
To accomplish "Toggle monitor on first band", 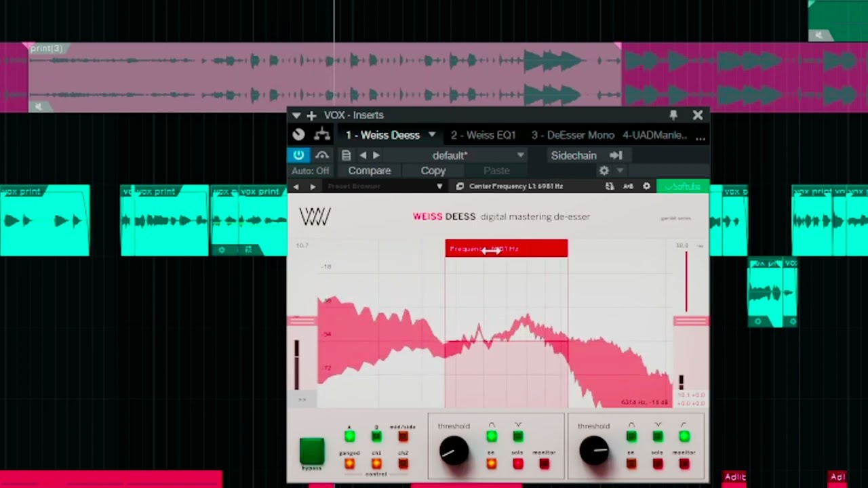I will pyautogui.click(x=544, y=464).
